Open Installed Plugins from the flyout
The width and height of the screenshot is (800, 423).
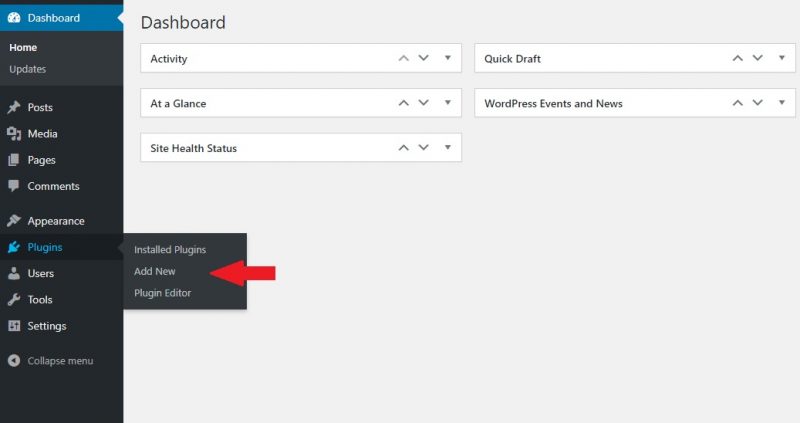point(170,250)
